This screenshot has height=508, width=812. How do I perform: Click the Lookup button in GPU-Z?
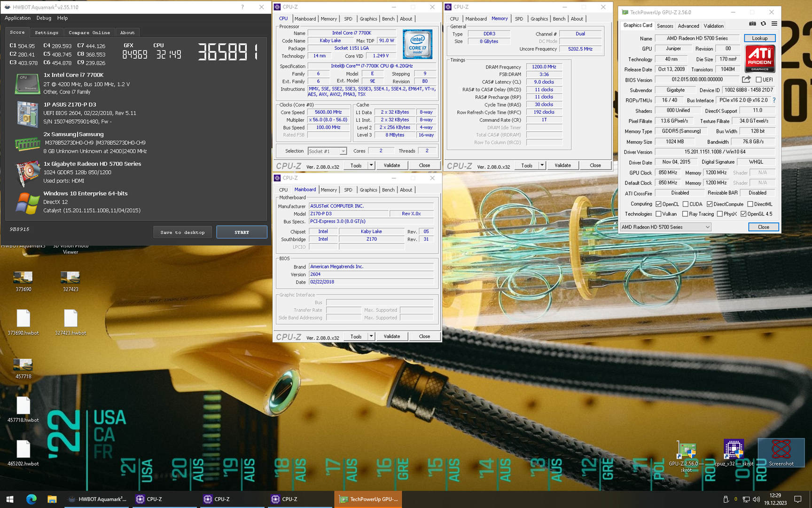pos(759,38)
